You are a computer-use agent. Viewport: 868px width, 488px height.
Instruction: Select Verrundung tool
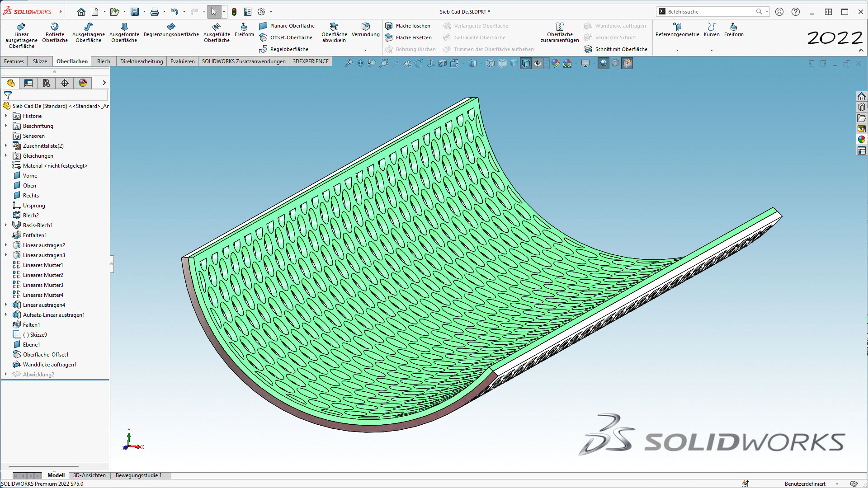tap(365, 30)
